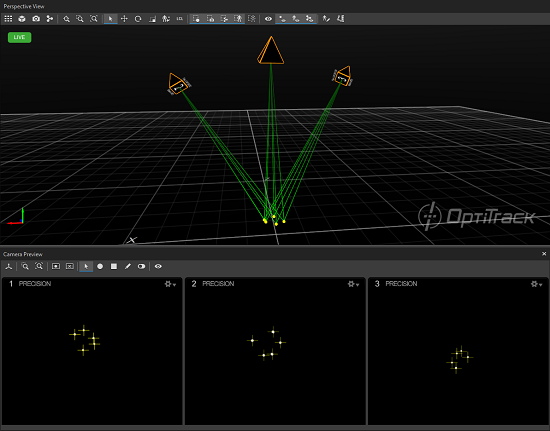This screenshot has height=431, width=550.
Task: Click the Camera Preview panel title
Action: [x=23, y=254]
